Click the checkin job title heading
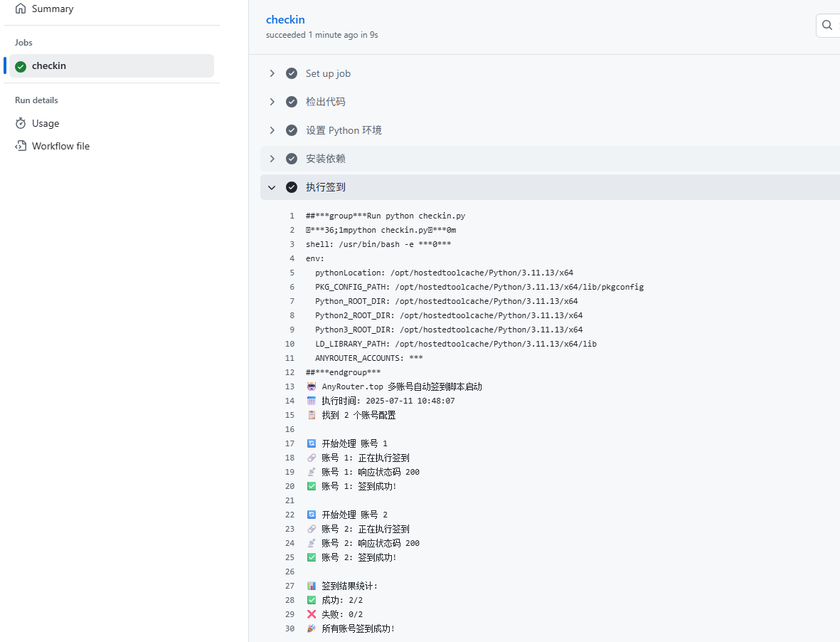This screenshot has width=840, height=642. pyautogui.click(x=285, y=19)
